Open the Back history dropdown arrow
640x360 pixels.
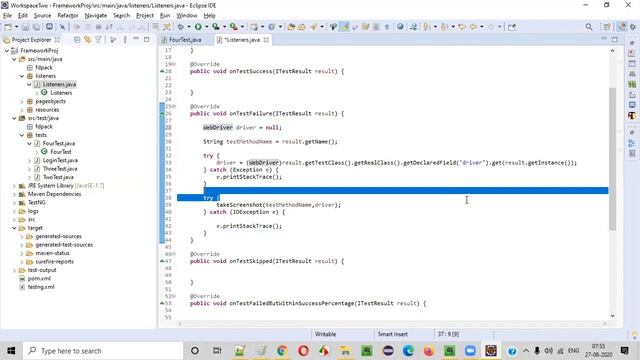[x=482, y=27]
